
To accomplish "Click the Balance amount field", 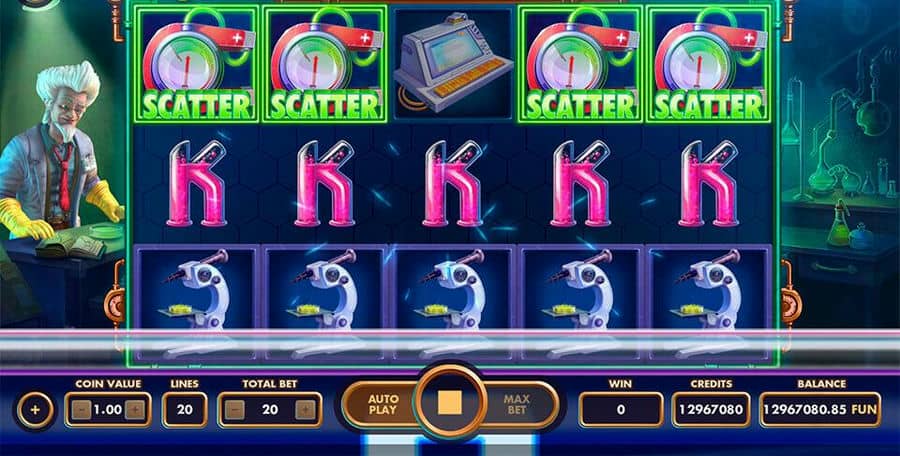I will coord(820,409).
